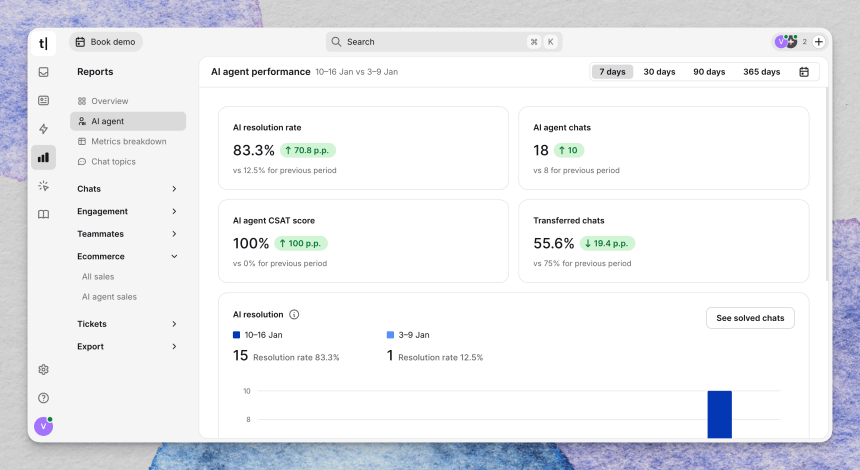Image resolution: width=860 pixels, height=470 pixels.
Task: Expand the Export section chevron
Action: tap(174, 347)
